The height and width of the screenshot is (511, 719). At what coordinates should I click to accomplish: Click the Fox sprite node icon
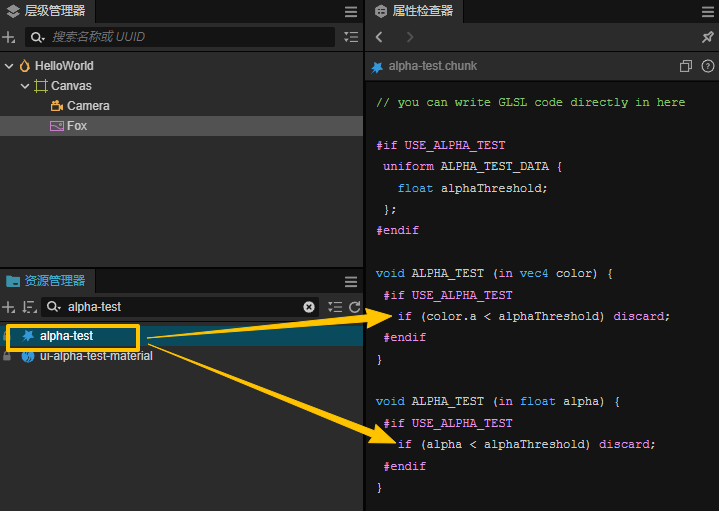(56, 126)
